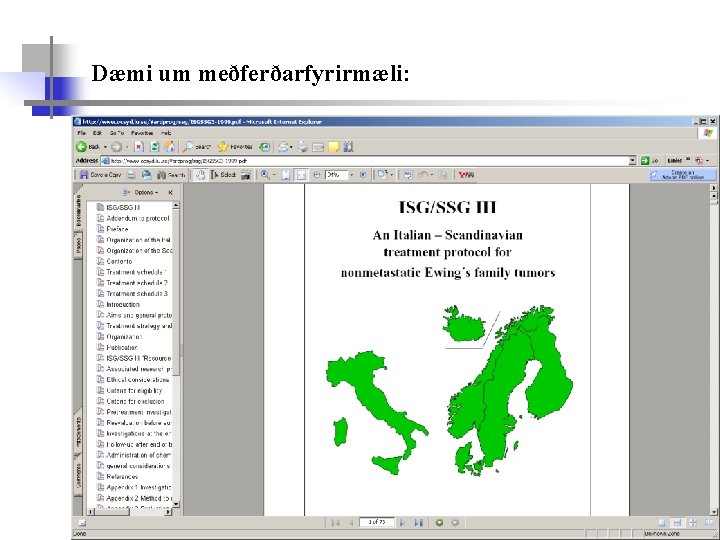Screen dimensions: 720x540
Task: Click Create an Adobe PDF online
Action: [682, 175]
